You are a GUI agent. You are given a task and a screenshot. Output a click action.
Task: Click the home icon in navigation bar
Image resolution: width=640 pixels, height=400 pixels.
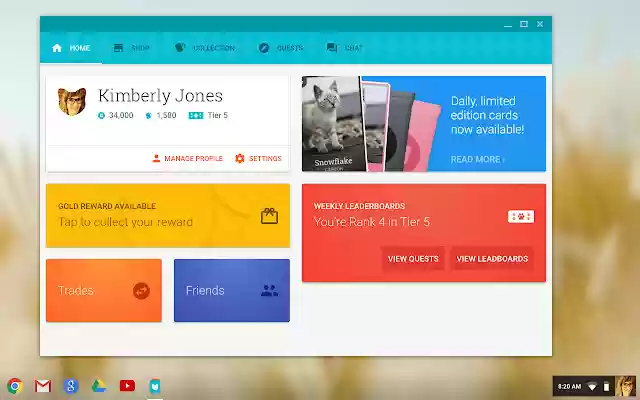[57, 48]
